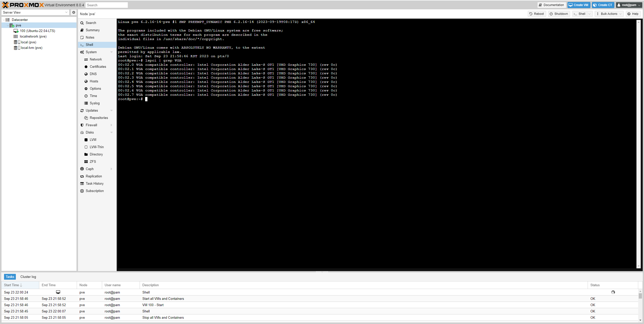Open the Repositories panel under Updates
Image resolution: width=644 pixels, height=324 pixels.
point(98,118)
